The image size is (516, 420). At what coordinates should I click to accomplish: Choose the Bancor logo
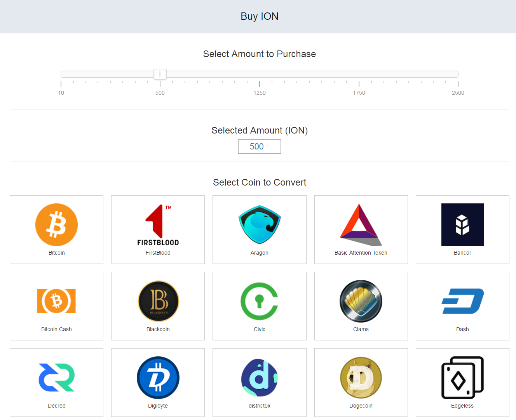[462, 225]
